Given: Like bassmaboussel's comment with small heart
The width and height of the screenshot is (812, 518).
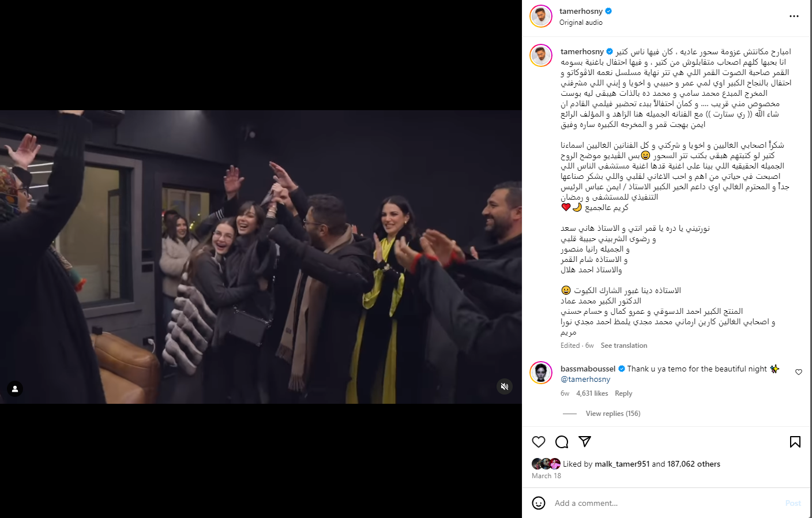Looking at the screenshot, I should (799, 372).
